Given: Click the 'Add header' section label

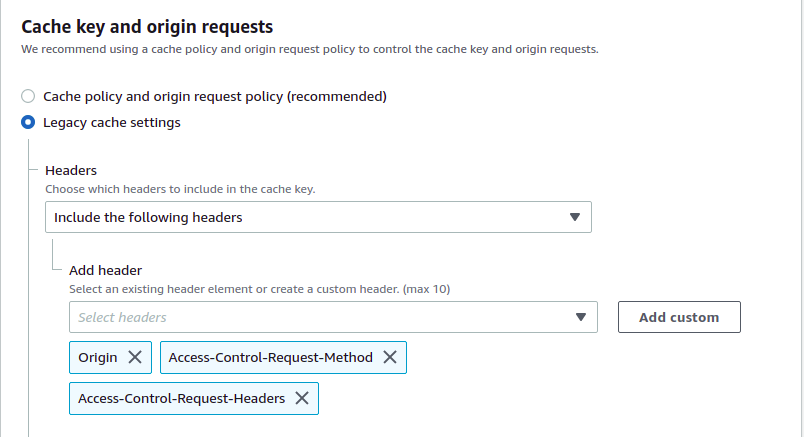Looking at the screenshot, I should pyautogui.click(x=105, y=270).
